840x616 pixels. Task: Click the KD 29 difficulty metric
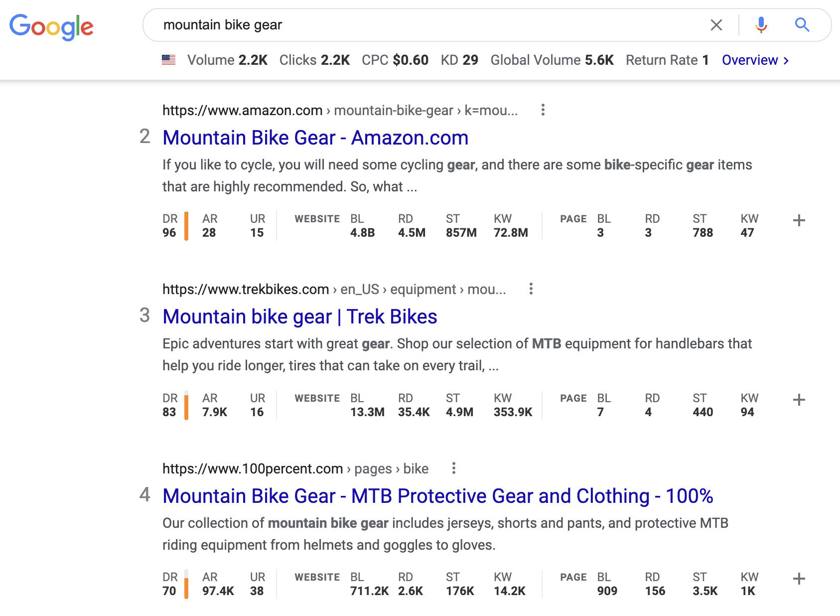tap(459, 60)
